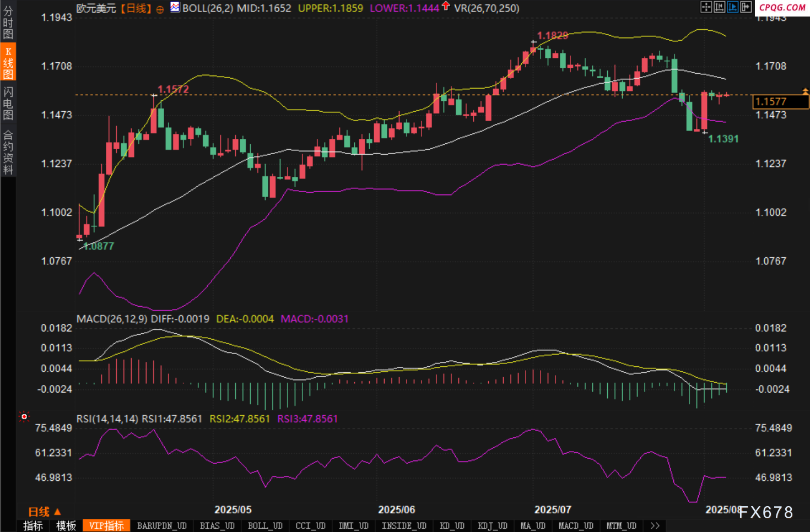Viewport: 810px width, 532px height.
Task: Apply the MACD_UD indicator
Action: (576, 526)
